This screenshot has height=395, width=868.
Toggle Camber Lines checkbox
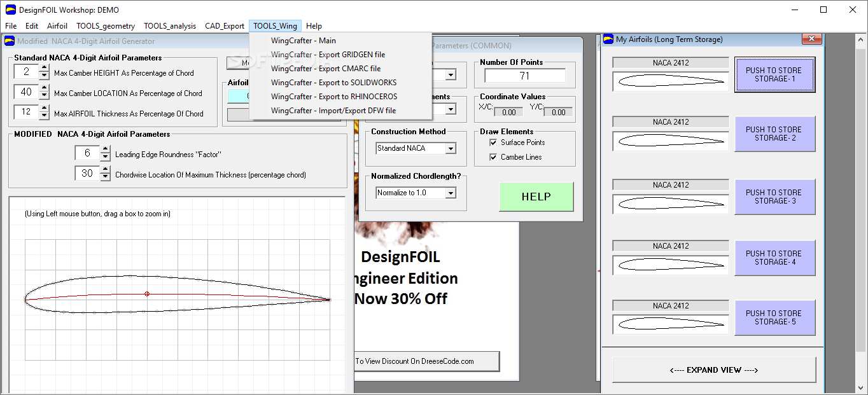493,157
